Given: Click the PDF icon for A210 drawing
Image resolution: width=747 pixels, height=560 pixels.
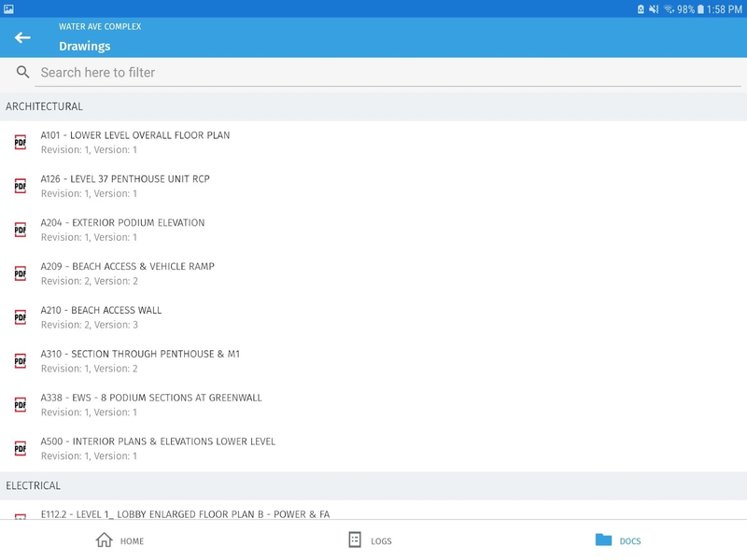Looking at the screenshot, I should (21, 317).
